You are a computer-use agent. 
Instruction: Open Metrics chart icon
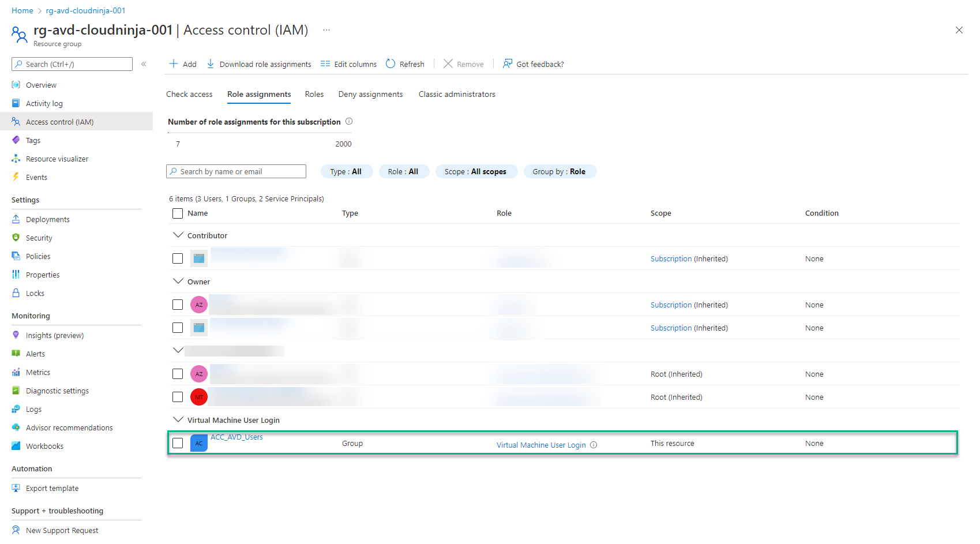[x=16, y=372]
